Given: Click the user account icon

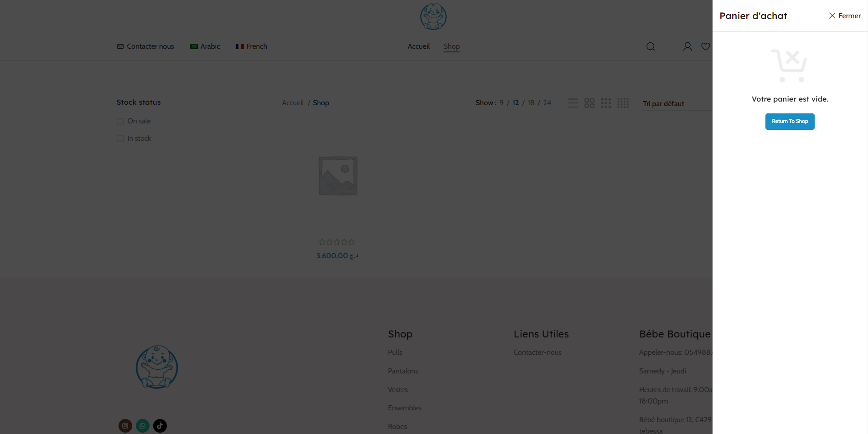Looking at the screenshot, I should coord(687,46).
